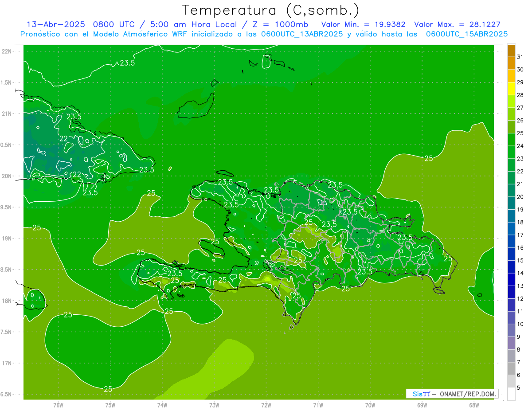
Task: Click colorbar label "16"
Action: (x=520, y=248)
